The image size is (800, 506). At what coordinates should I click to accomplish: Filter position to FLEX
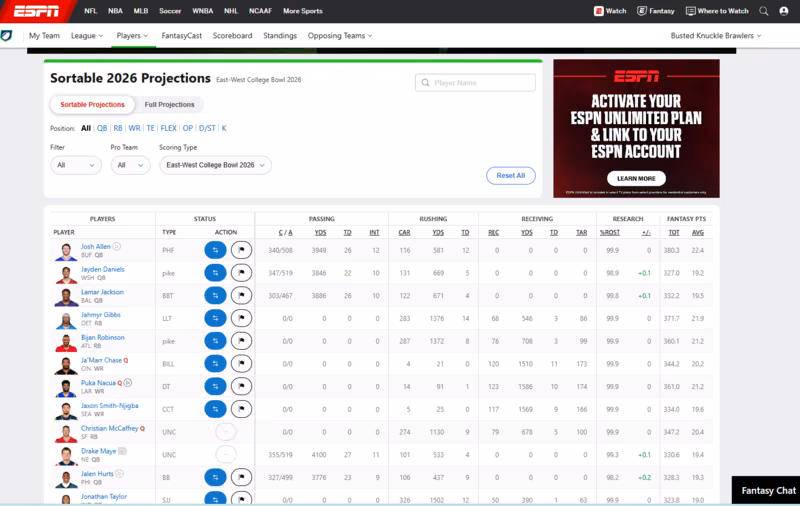[168, 129]
